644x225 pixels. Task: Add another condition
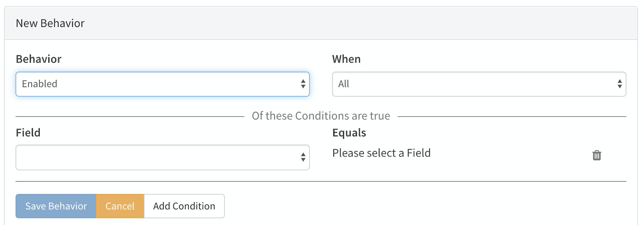pyautogui.click(x=184, y=206)
